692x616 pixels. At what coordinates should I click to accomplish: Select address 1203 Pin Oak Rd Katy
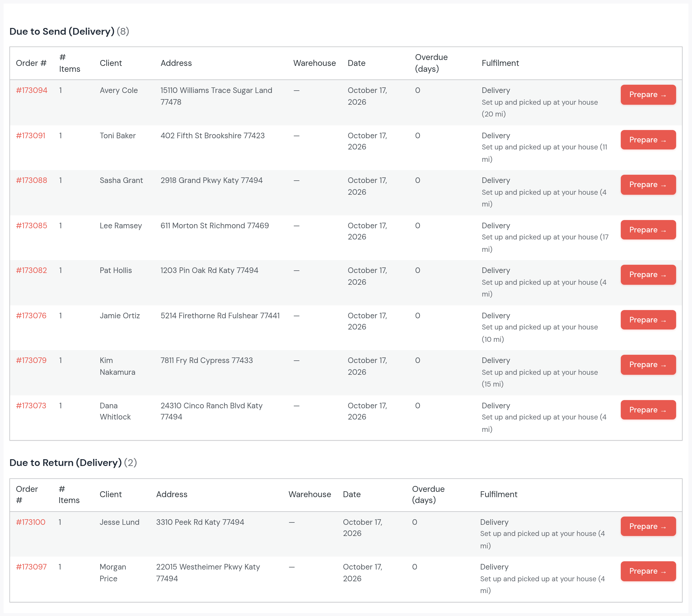click(209, 270)
